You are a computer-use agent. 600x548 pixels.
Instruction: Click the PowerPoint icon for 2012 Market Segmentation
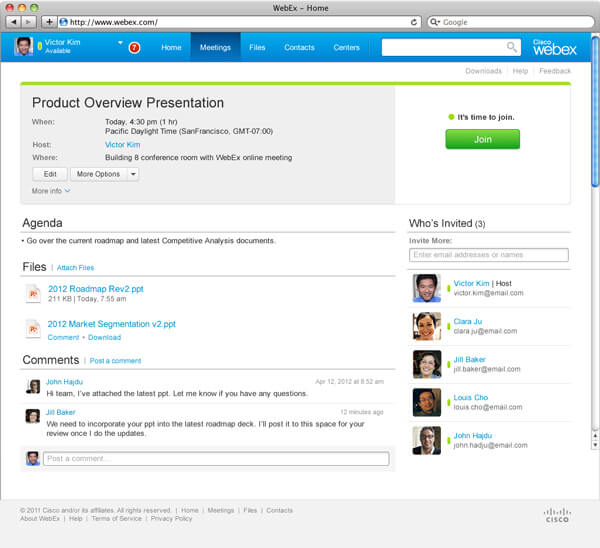[33, 329]
